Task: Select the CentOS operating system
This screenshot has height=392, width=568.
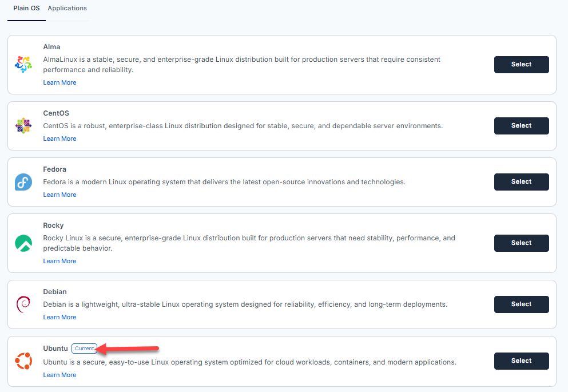Action: [521, 126]
